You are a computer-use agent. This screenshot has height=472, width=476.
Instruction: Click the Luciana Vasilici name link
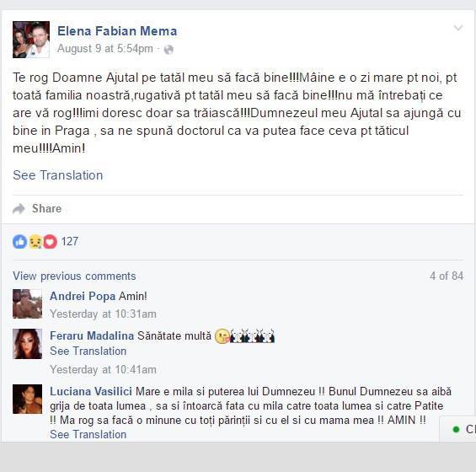pos(91,391)
